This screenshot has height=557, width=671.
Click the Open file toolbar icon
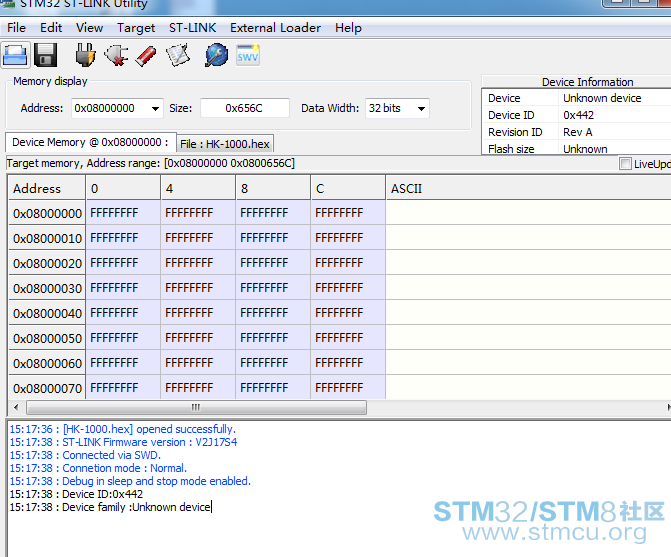[x=15, y=55]
